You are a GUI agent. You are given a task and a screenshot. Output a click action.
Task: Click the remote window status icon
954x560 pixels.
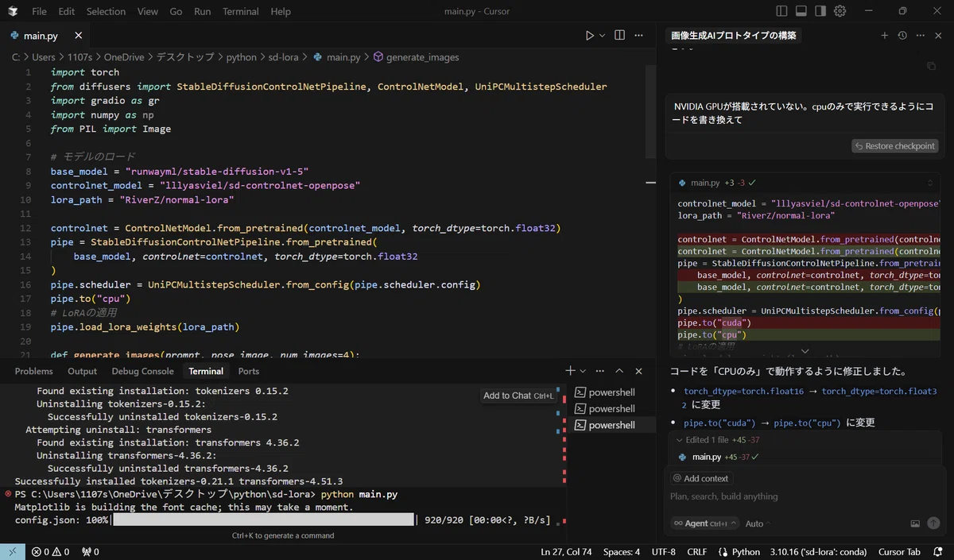coord(13,551)
